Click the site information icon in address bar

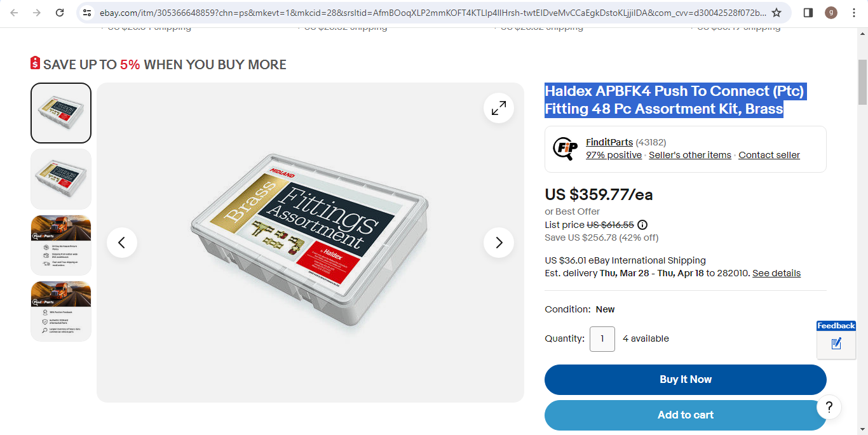coord(88,13)
